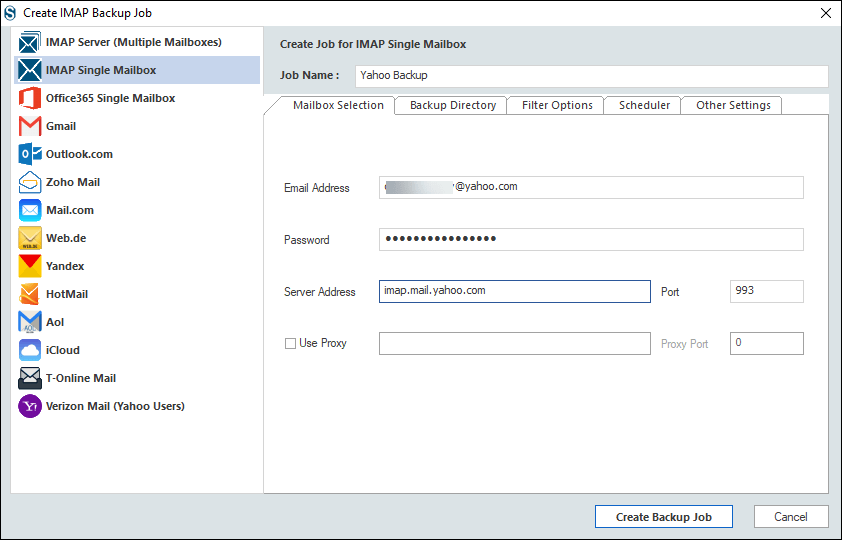
Task: Open the Backup Directory tab
Action: pos(453,105)
